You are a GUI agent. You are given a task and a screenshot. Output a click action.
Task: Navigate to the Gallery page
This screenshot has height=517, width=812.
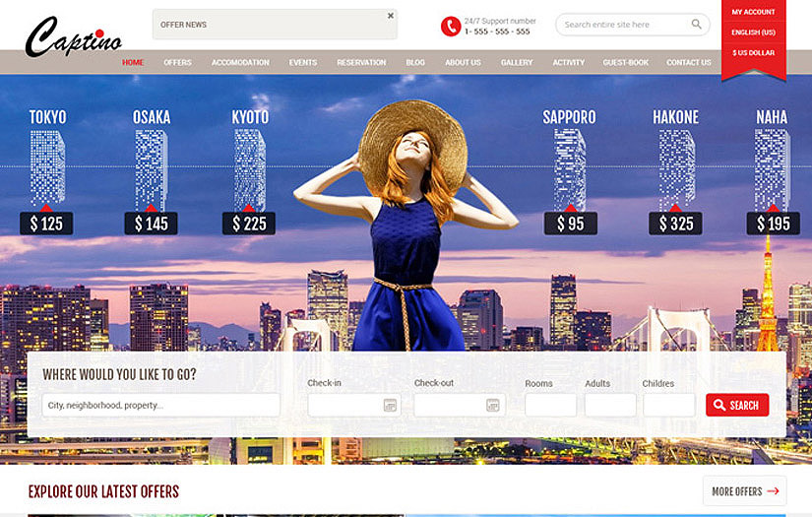click(x=517, y=63)
